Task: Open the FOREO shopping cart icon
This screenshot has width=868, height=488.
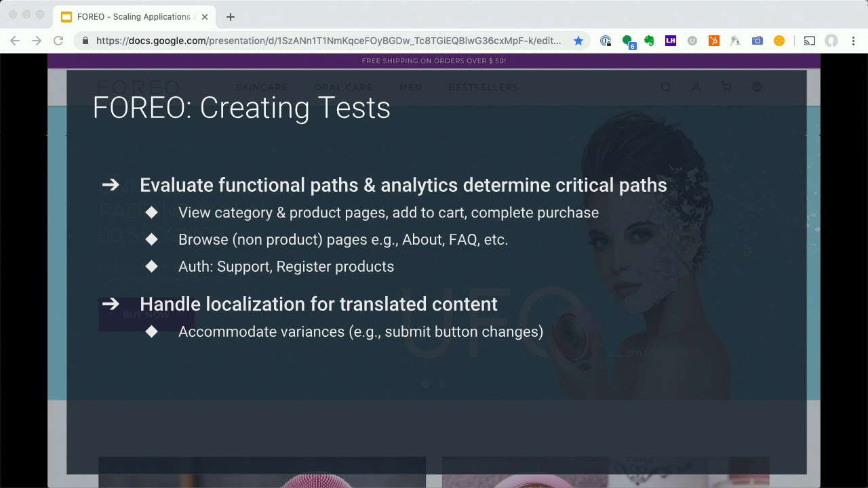Action: (726, 87)
